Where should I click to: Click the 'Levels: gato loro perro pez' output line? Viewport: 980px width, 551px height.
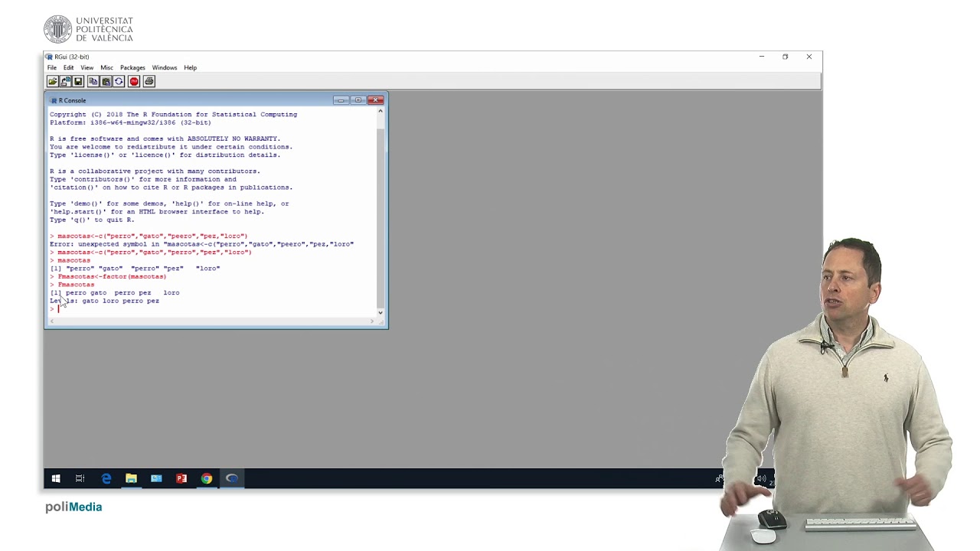[105, 301]
